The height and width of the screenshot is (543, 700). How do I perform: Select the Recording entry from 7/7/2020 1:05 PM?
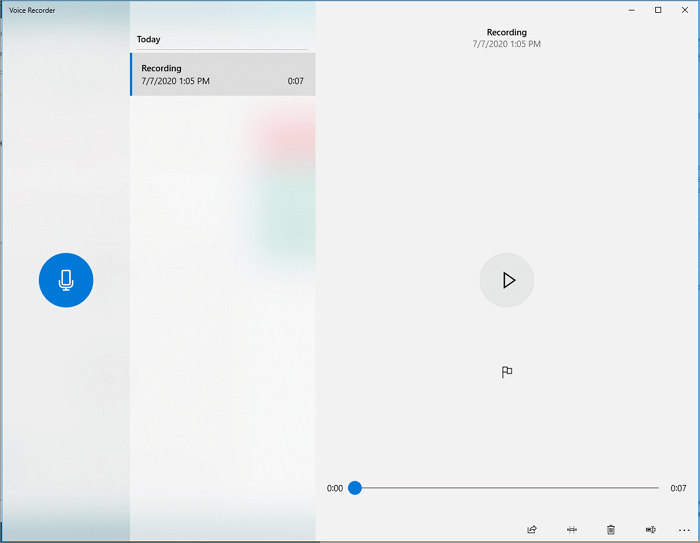tap(223, 74)
